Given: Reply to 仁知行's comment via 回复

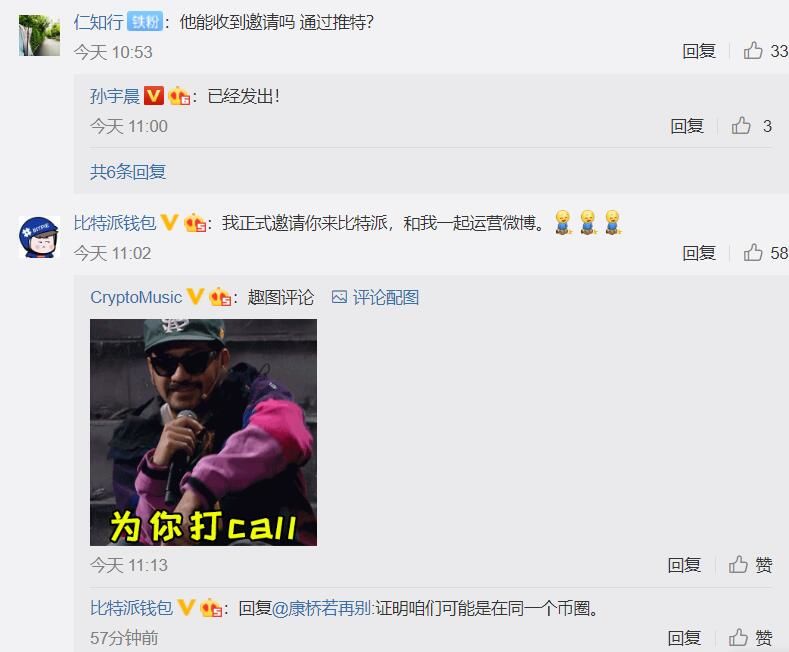Looking at the screenshot, I should coord(699,51).
